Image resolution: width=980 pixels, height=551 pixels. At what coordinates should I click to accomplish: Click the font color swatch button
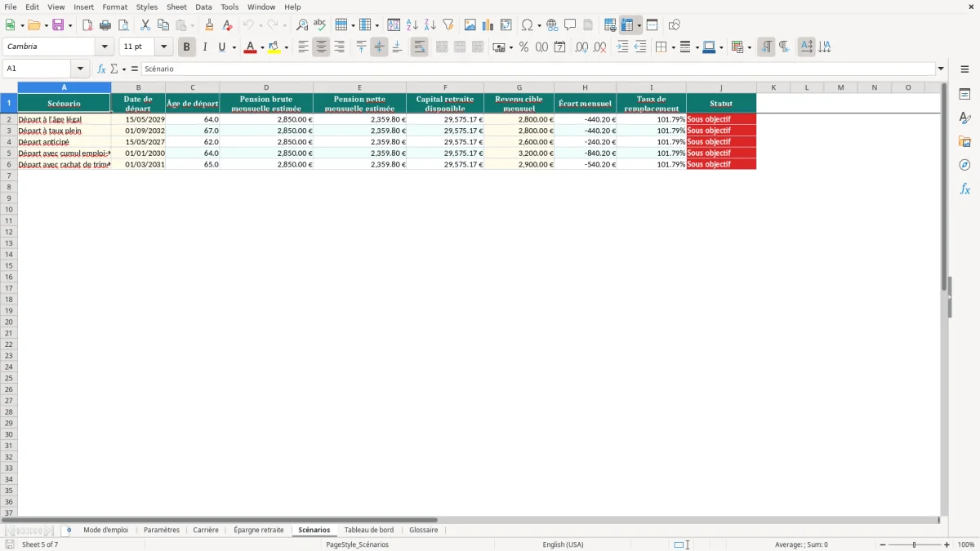pos(250,47)
